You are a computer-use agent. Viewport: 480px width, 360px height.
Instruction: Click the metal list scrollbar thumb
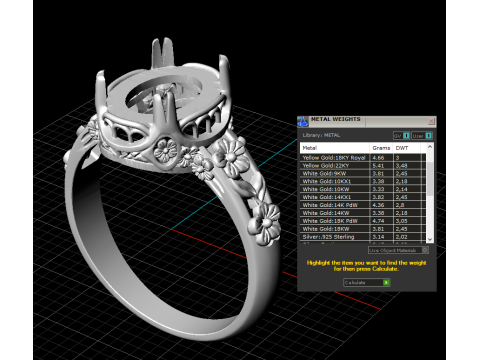[430, 178]
